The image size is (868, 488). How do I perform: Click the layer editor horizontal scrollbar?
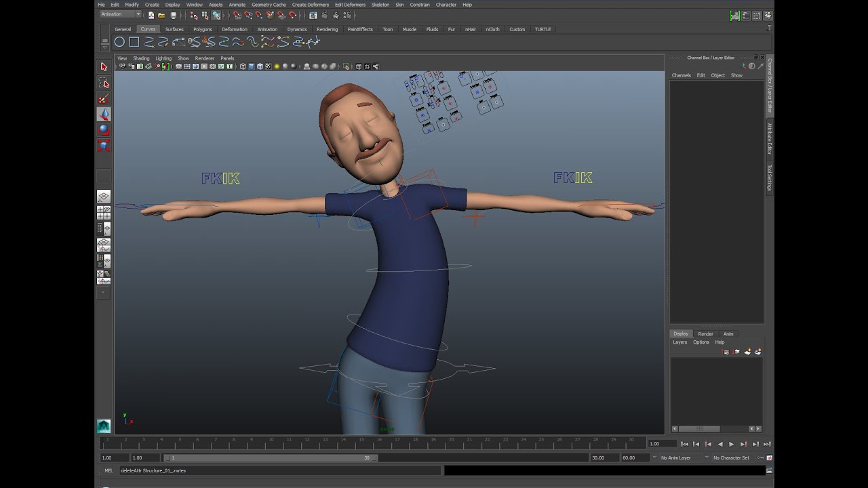700,428
